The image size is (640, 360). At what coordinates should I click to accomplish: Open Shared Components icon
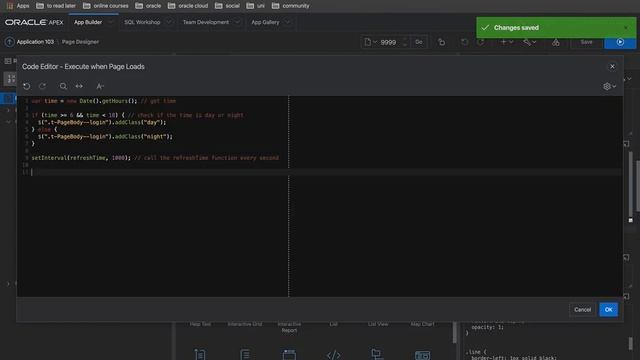[556, 42]
